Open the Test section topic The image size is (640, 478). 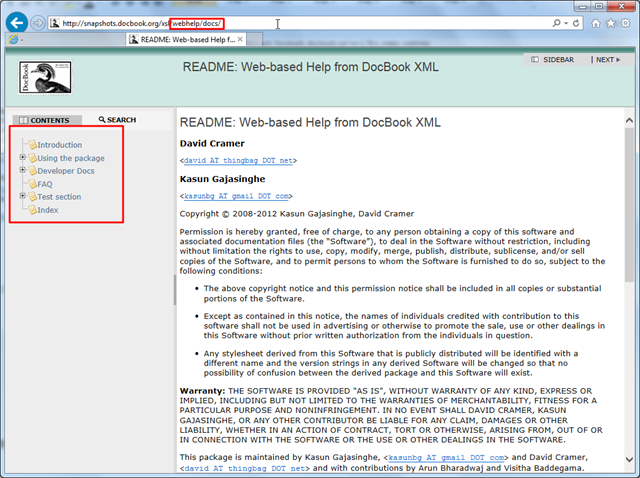click(59, 197)
